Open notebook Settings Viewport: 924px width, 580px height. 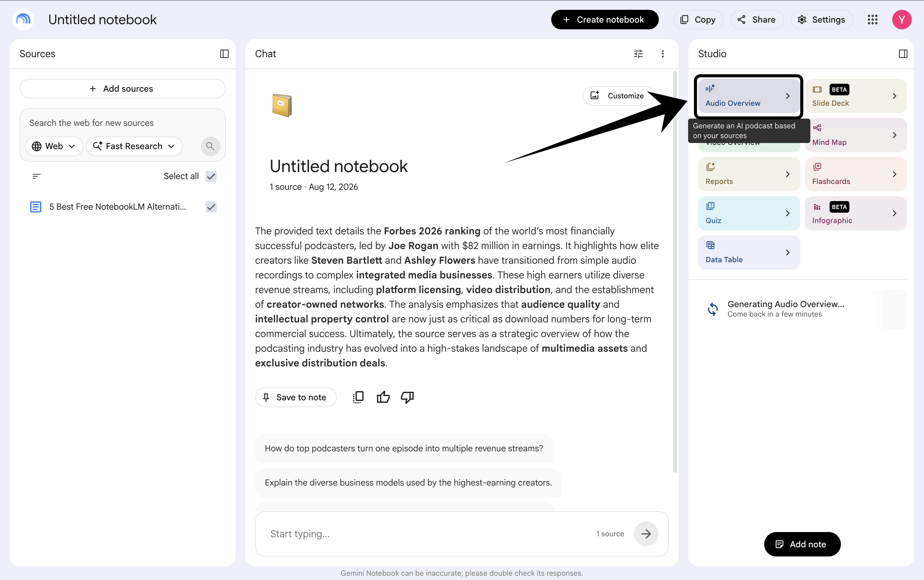tap(822, 20)
